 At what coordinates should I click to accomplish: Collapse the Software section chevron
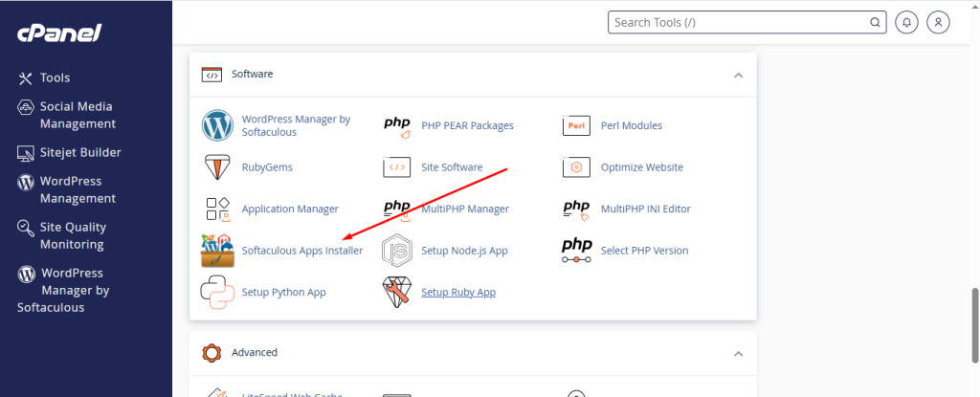pos(738,75)
